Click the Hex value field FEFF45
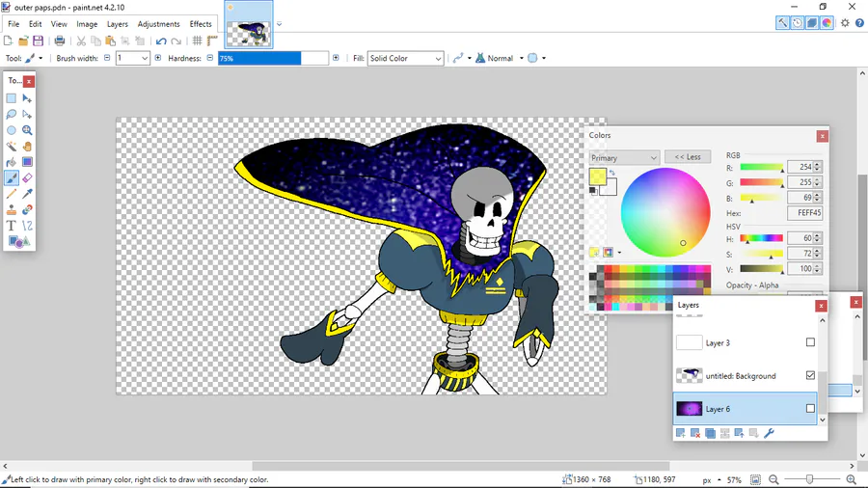Image resolution: width=868 pixels, height=488 pixels. coord(804,213)
